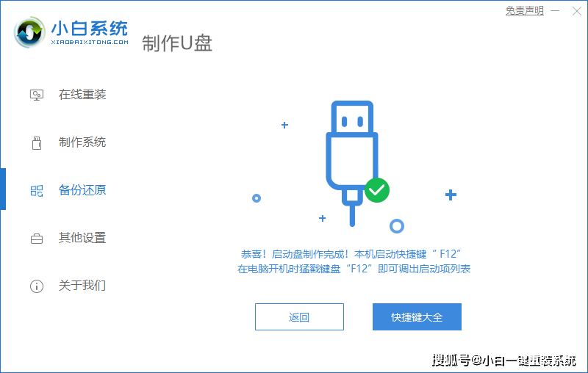
Task: Open the 在线重装 menu item
Action: coord(82,95)
